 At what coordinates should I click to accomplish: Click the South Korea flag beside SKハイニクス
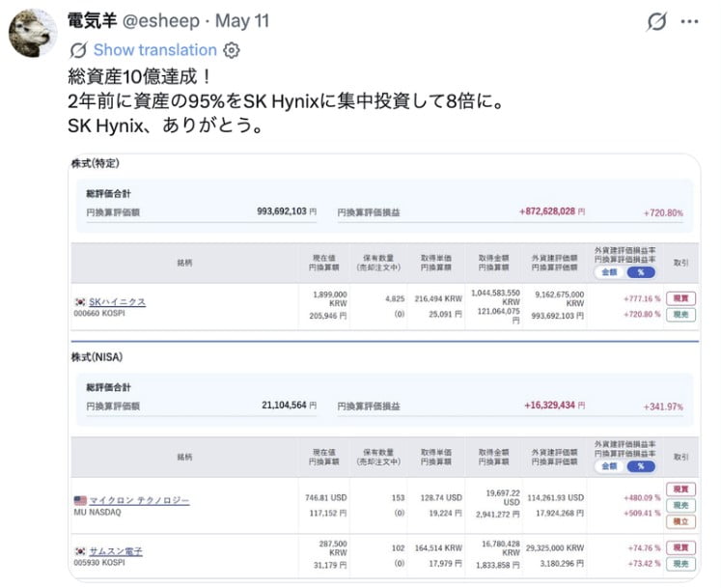click(80, 302)
